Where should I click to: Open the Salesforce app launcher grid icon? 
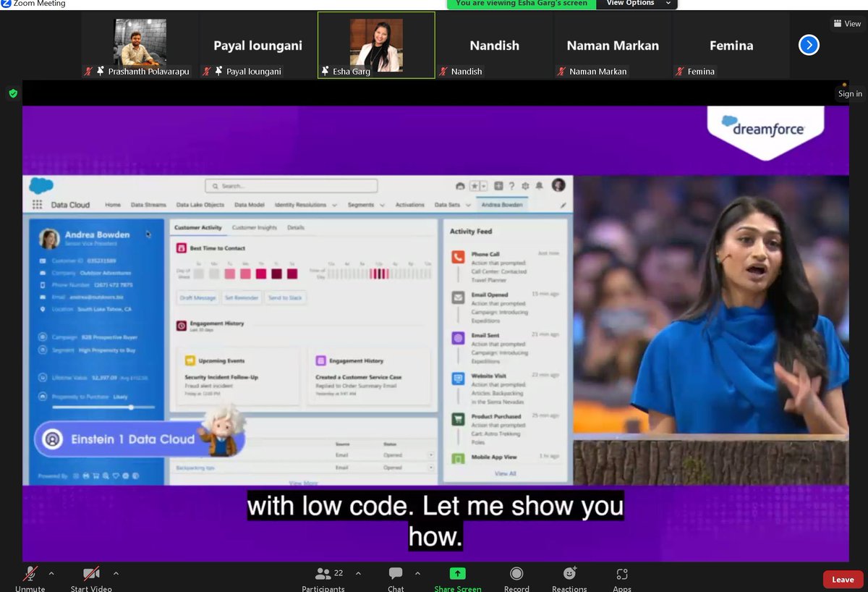(x=37, y=205)
